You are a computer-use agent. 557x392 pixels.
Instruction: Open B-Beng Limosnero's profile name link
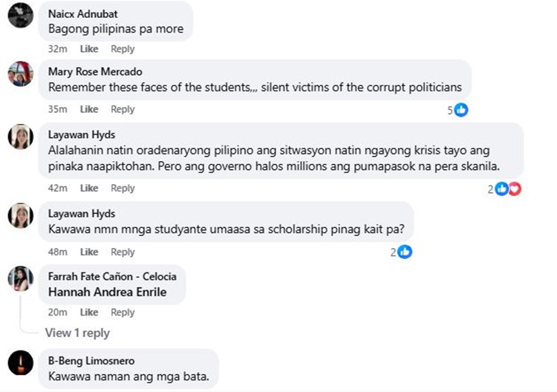click(91, 361)
